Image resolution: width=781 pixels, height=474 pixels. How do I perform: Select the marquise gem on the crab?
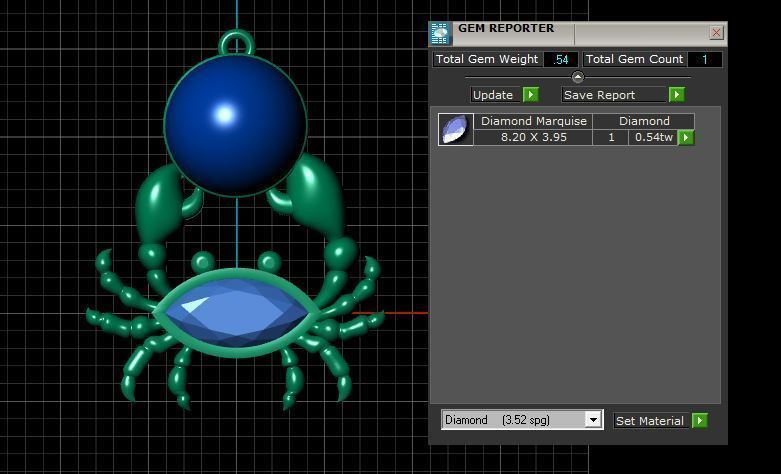[236, 314]
